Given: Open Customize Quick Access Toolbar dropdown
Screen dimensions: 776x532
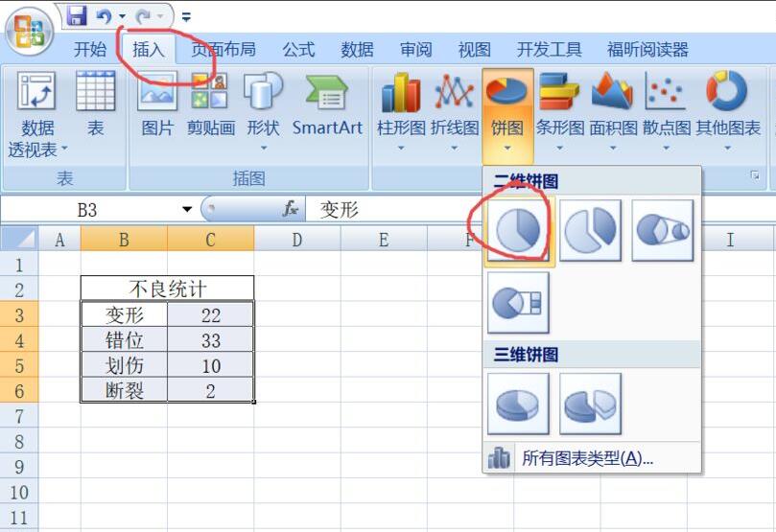Looking at the screenshot, I should 186,18.
